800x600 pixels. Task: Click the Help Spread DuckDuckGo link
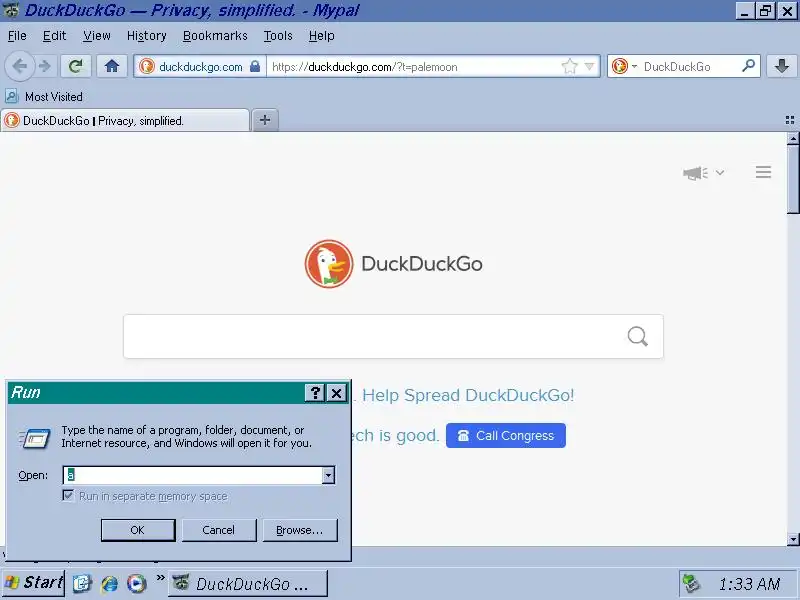click(x=468, y=395)
